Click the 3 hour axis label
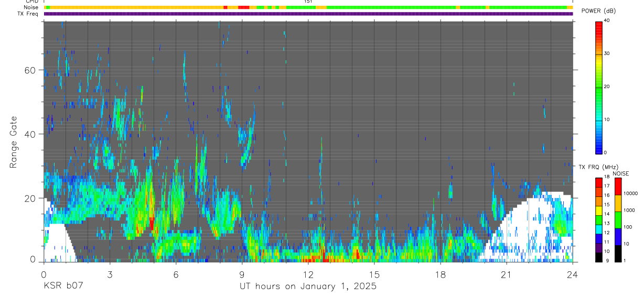 [x=110, y=274]
